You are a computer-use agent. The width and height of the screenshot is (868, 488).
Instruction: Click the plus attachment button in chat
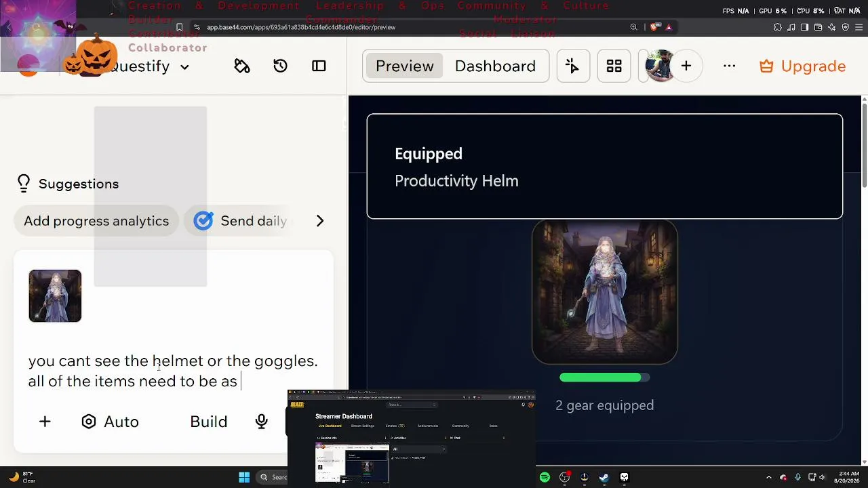(45, 422)
